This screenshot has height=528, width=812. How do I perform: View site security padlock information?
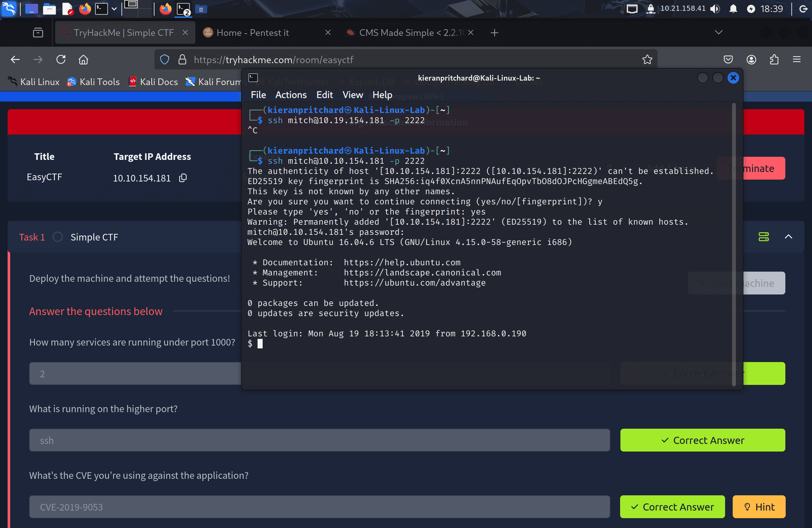[182, 60]
